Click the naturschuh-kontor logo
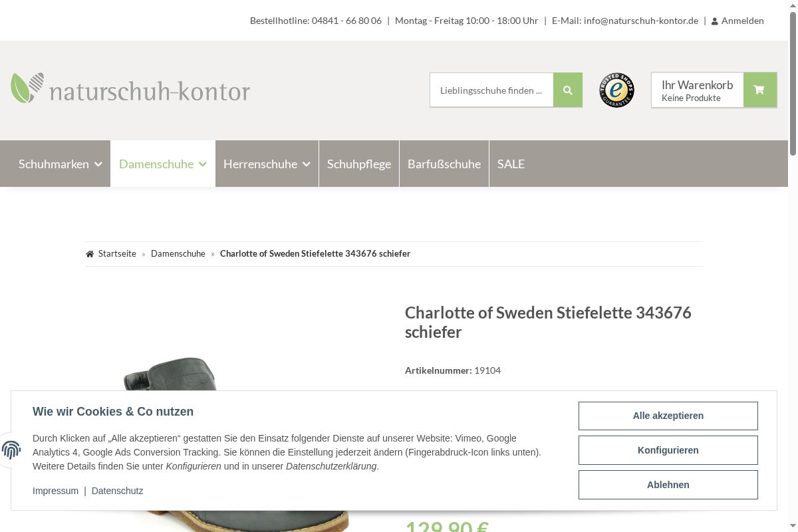Screen dimensions: 798x532 click(x=130, y=89)
